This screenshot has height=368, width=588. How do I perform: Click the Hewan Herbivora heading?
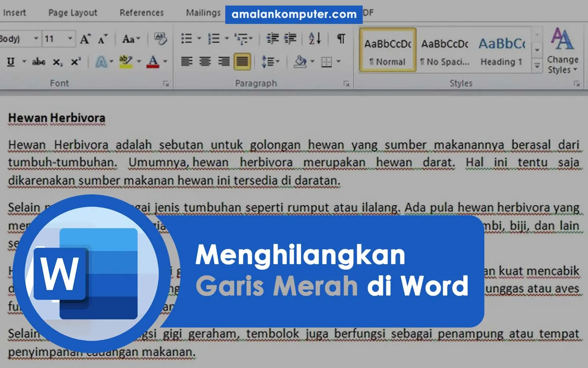pyautogui.click(x=57, y=118)
